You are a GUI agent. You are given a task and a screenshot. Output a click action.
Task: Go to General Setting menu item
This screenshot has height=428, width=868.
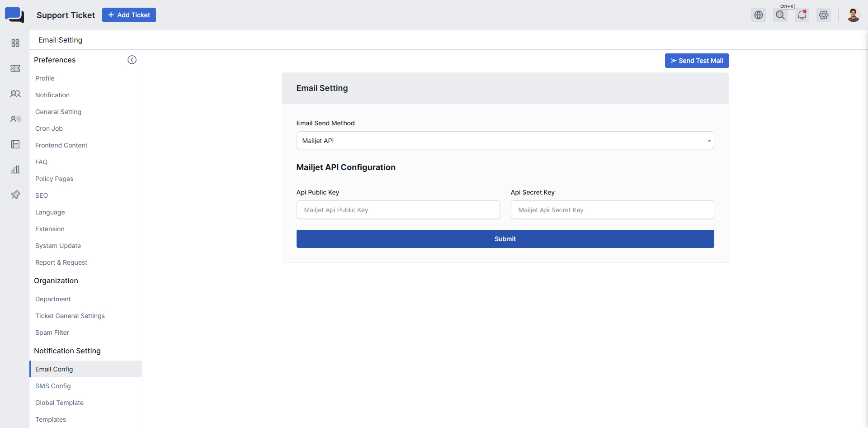(x=58, y=112)
